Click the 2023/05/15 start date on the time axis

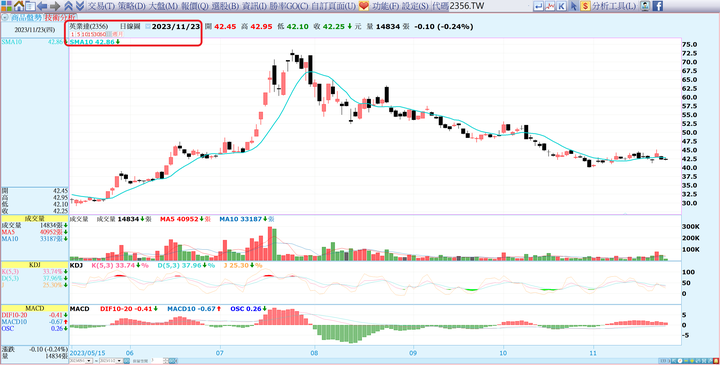(88, 353)
